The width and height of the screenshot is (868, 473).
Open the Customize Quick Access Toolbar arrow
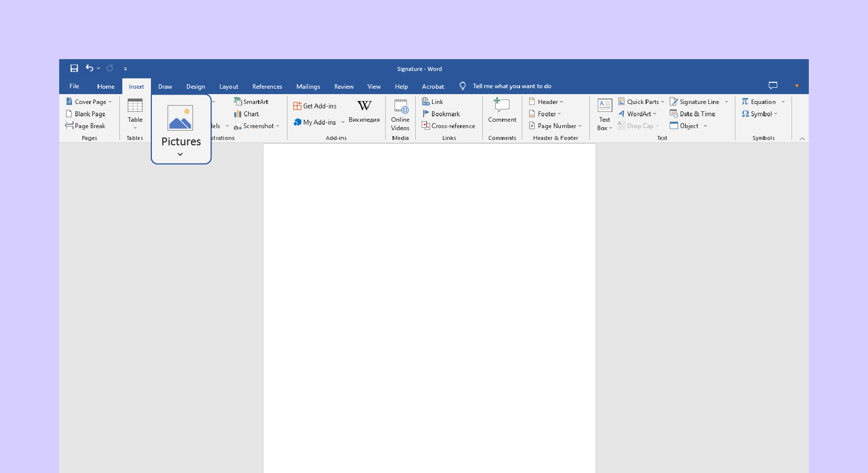pos(125,69)
